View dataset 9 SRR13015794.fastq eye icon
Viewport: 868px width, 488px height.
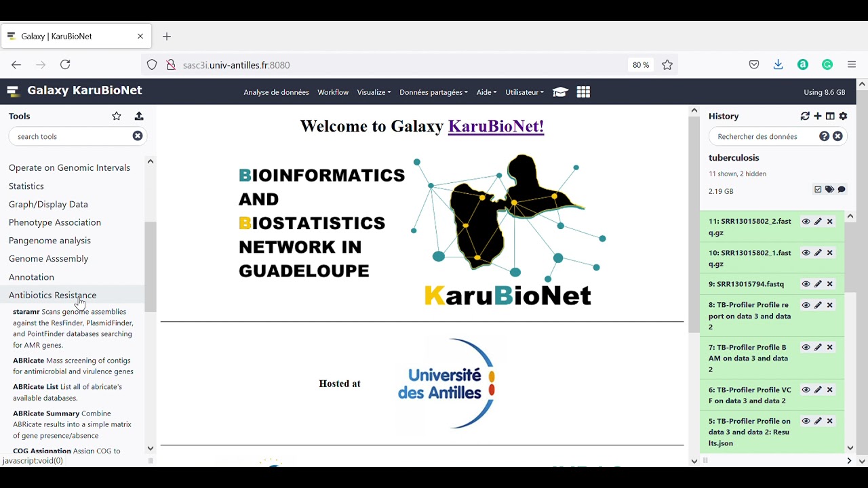click(x=806, y=284)
